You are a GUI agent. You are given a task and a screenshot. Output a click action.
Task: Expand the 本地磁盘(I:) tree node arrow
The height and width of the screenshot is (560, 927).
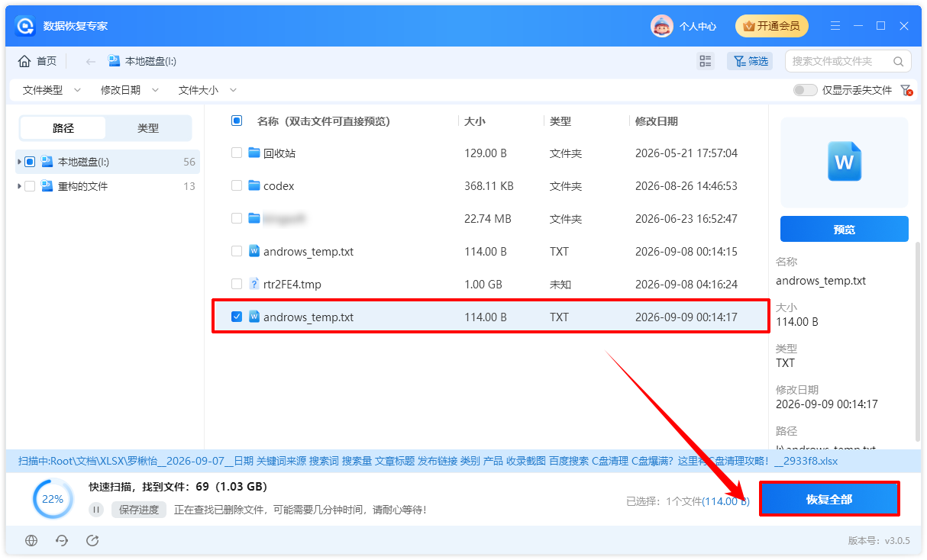tap(18, 162)
